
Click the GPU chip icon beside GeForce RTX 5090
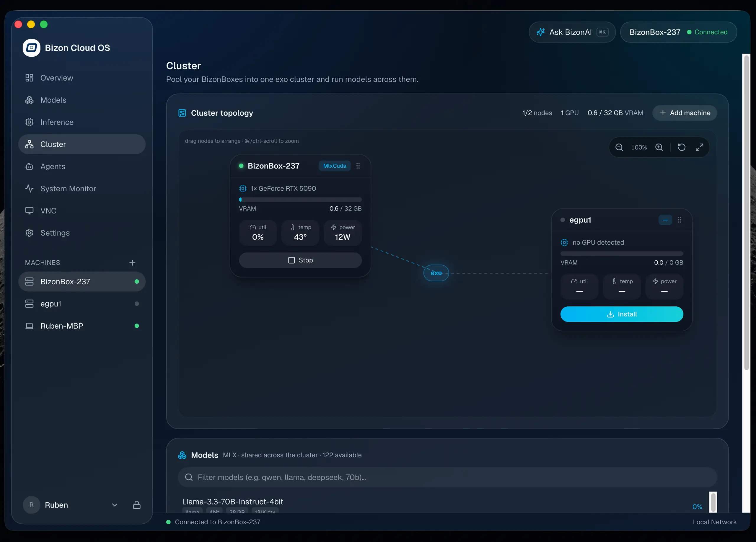tap(243, 189)
